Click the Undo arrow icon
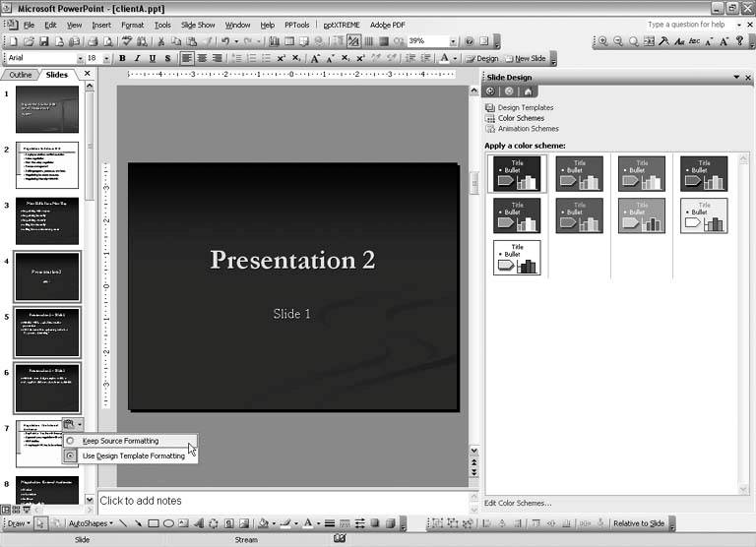The height and width of the screenshot is (547, 756). [x=226, y=41]
